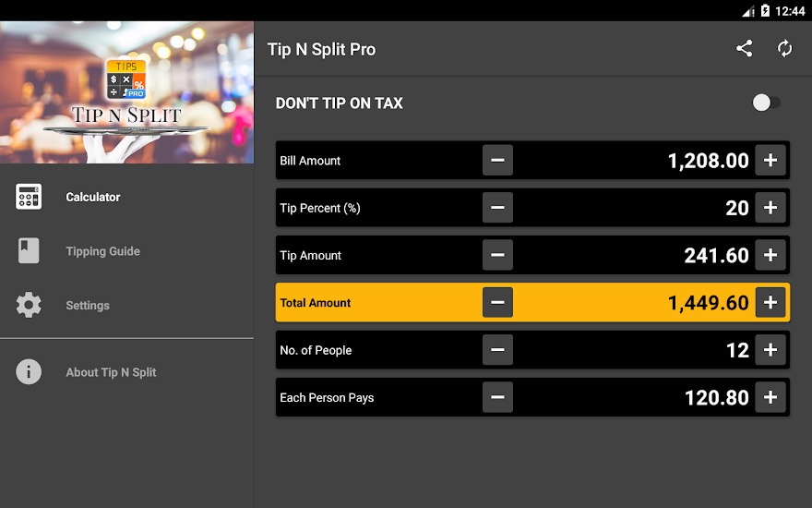Increase the Tip Percent value
The width and height of the screenshot is (812, 508).
770,208
